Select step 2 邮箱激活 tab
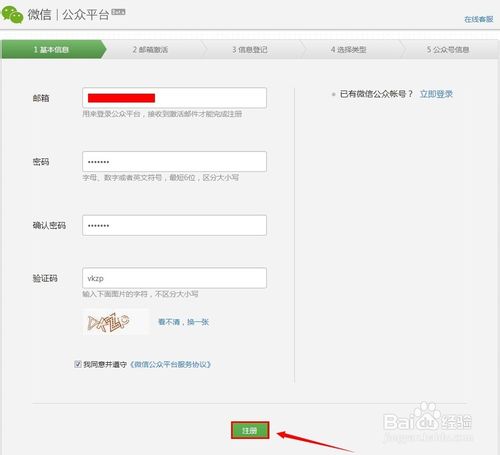 point(150,50)
